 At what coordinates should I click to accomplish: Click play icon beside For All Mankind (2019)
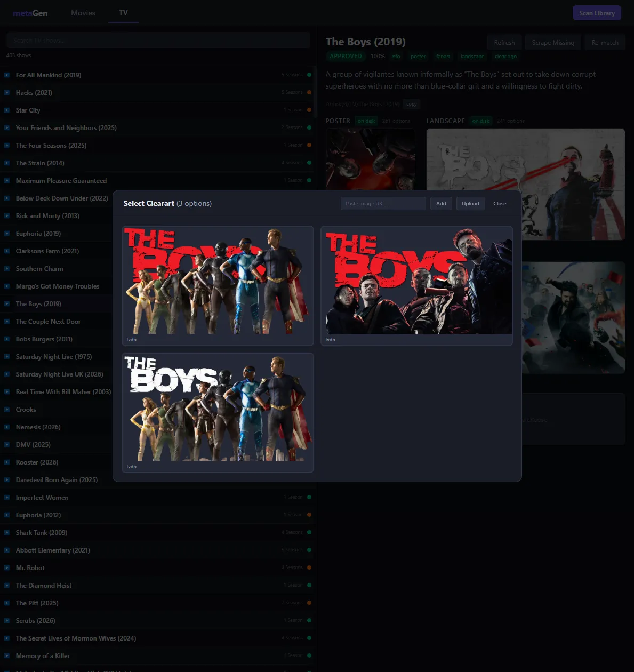(7, 75)
